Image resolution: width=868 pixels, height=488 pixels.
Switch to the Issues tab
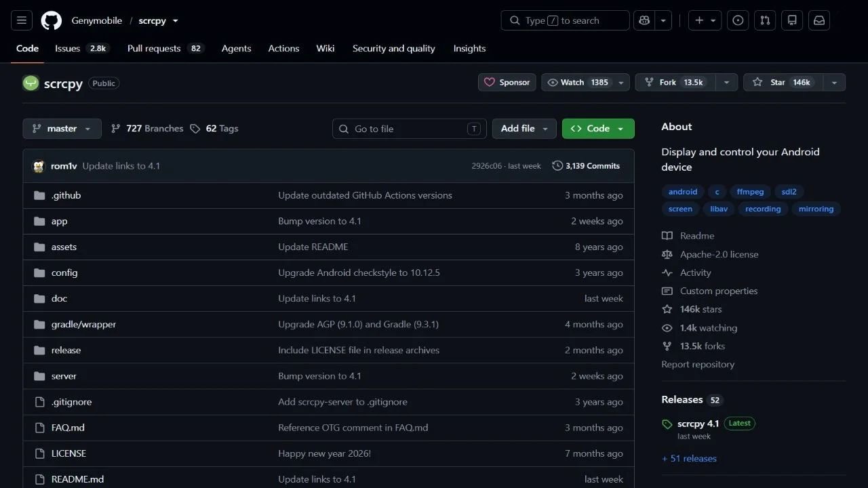(81, 49)
